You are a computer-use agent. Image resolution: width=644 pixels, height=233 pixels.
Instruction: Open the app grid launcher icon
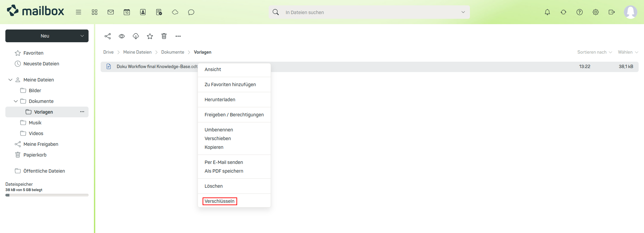coord(95,12)
